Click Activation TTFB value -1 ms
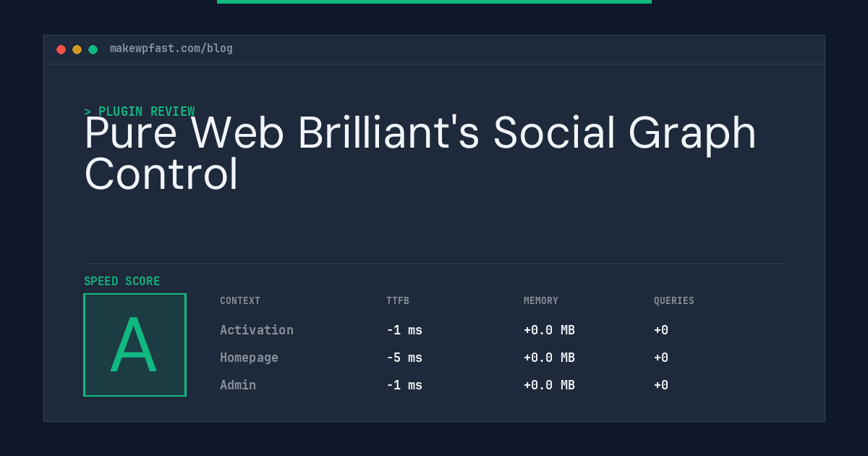Screen dimensions: 868x456 [x=404, y=330]
